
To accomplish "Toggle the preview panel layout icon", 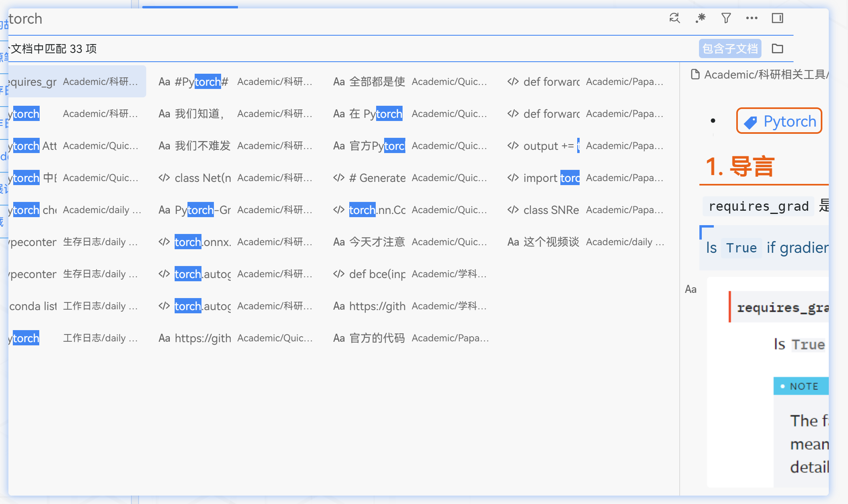I will click(x=778, y=18).
